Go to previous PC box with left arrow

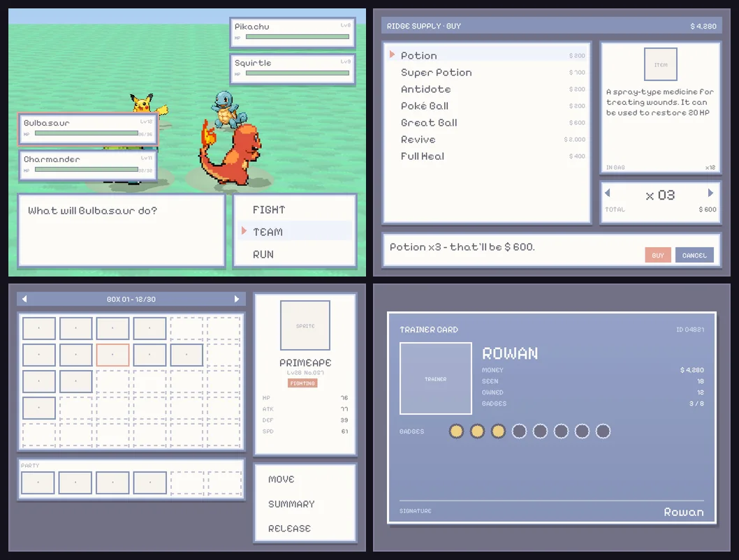24,299
